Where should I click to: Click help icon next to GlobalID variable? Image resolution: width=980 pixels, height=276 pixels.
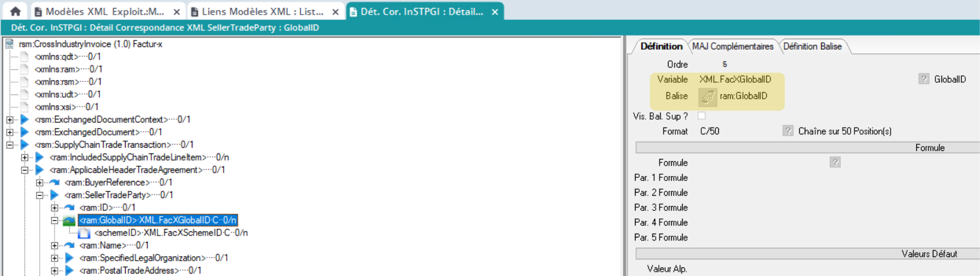tap(924, 79)
